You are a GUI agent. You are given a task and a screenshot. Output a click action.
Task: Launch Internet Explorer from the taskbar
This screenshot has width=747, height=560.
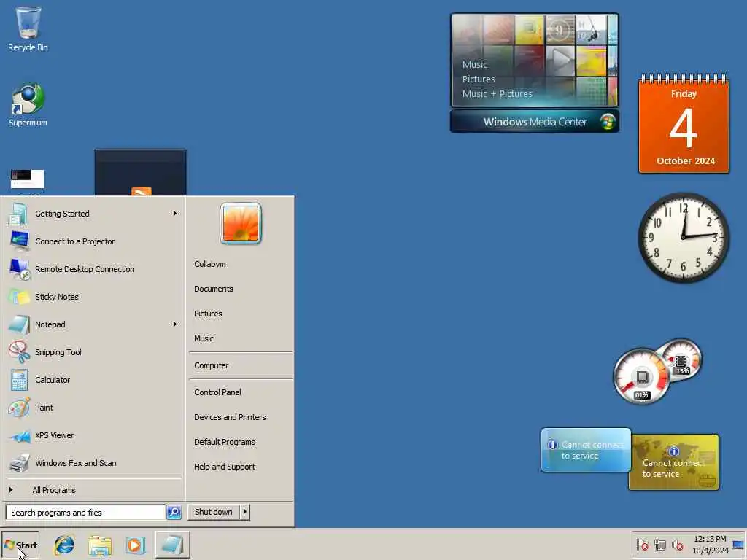64,545
